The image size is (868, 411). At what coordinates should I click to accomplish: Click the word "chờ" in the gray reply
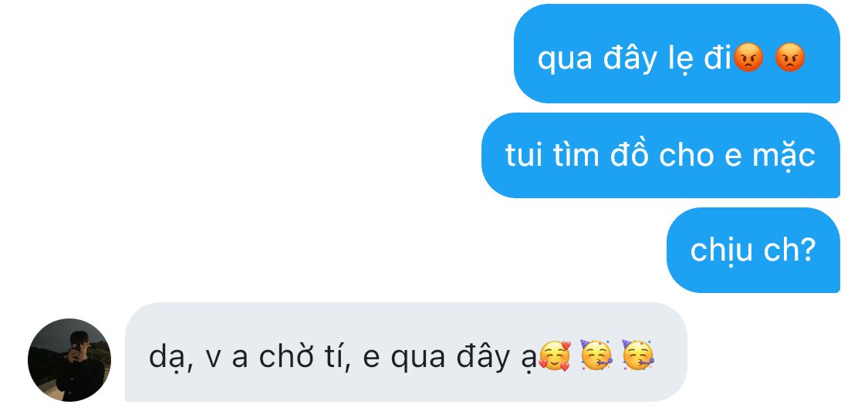pos(283,357)
